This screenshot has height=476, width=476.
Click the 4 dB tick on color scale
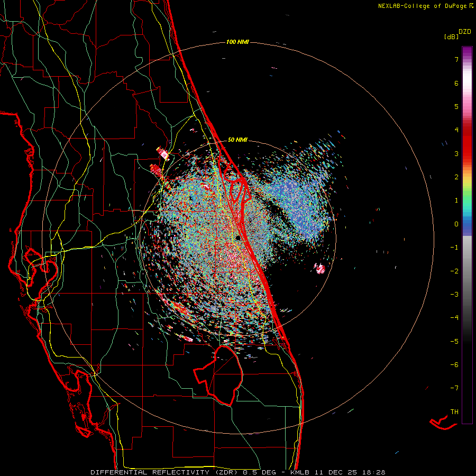tap(456, 130)
